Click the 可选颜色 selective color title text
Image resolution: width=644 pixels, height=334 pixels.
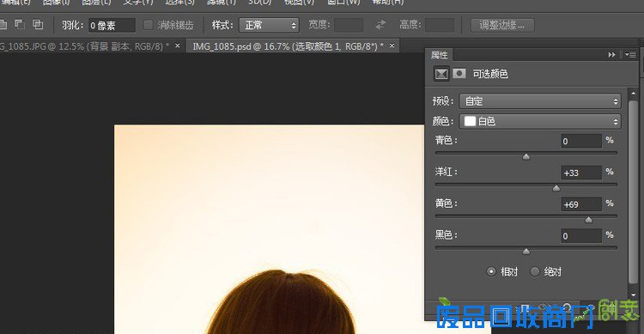[x=490, y=74]
